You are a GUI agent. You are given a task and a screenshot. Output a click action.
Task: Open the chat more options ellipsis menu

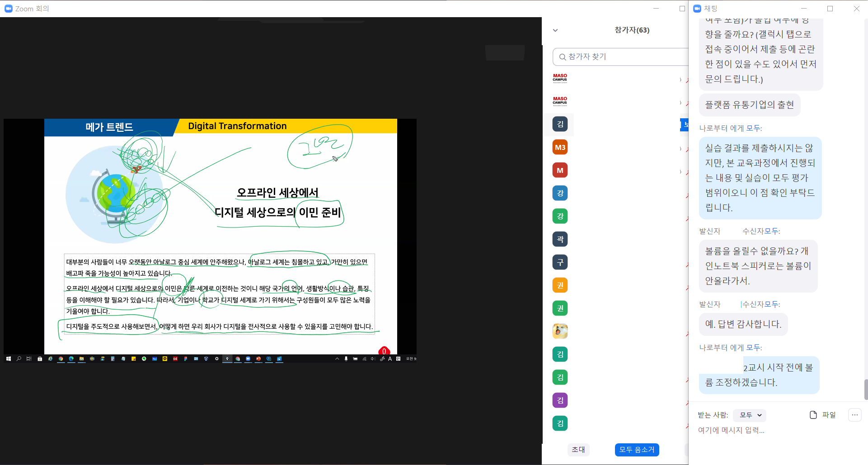point(854,415)
